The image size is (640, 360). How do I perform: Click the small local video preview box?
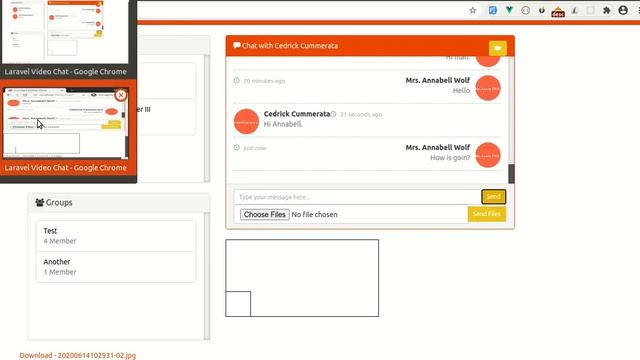tap(238, 304)
